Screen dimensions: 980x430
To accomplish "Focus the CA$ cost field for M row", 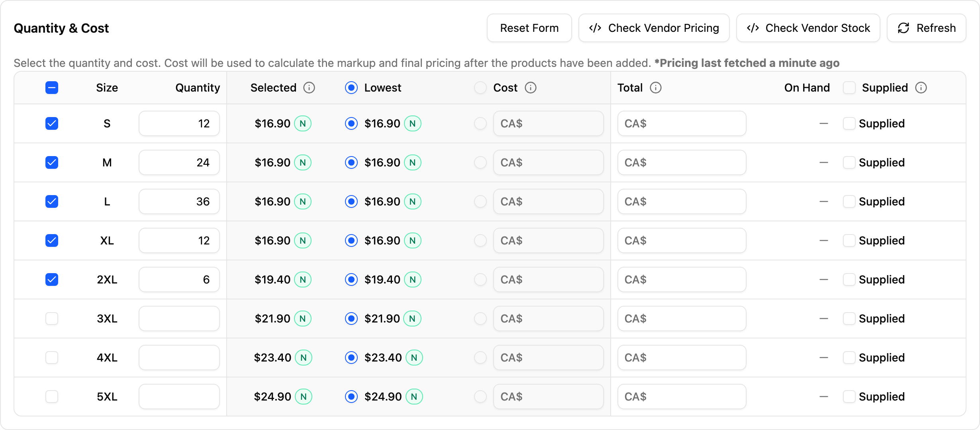I will pyautogui.click(x=549, y=162).
